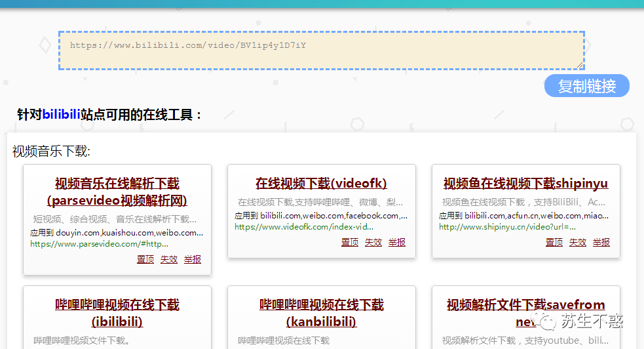The height and width of the screenshot is (349, 644).
Task: Click the http://www.shipinyu.cn green URL
Action: point(507,226)
